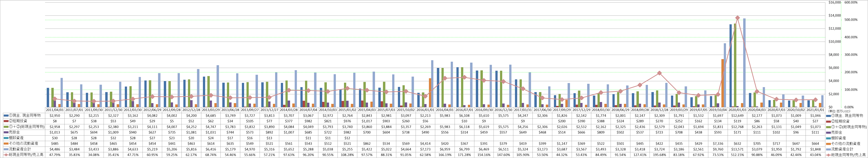
Task: Select the 2020/01/03 date column header
Action: pos(738,110)
